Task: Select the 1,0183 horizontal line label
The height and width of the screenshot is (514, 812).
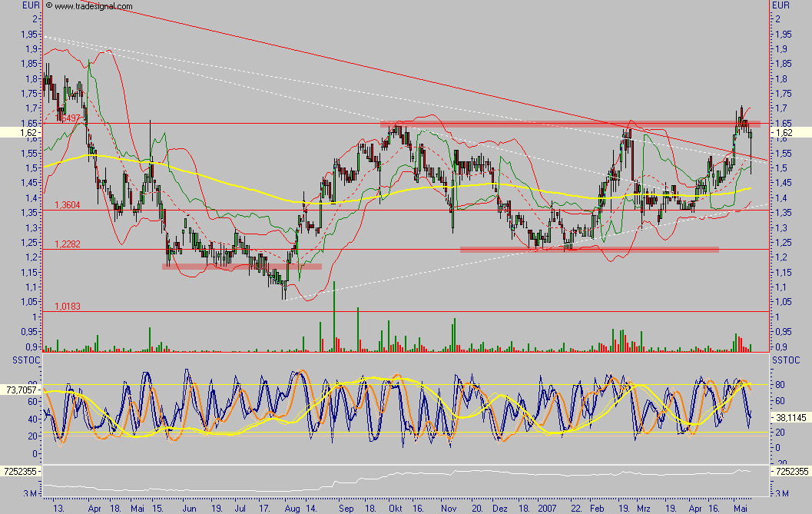Action: pos(68,307)
